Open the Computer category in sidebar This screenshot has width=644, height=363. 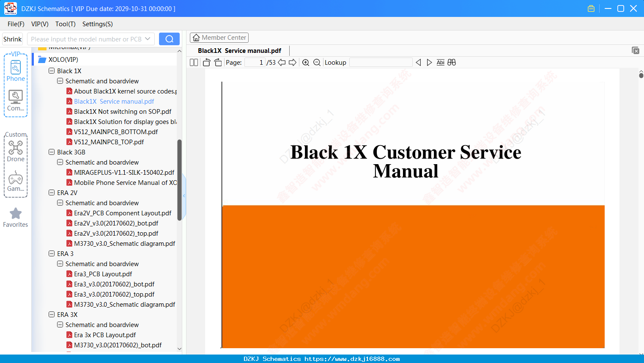point(16,101)
